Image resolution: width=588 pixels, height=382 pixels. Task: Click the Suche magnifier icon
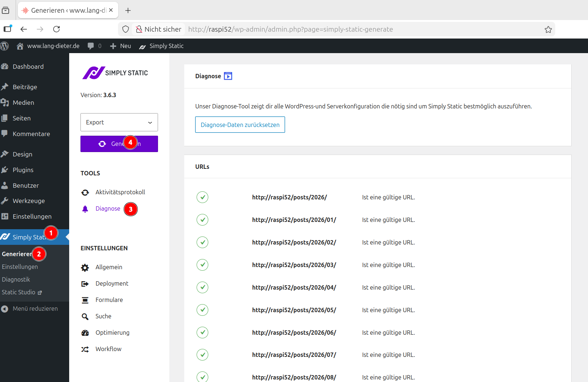coord(85,317)
